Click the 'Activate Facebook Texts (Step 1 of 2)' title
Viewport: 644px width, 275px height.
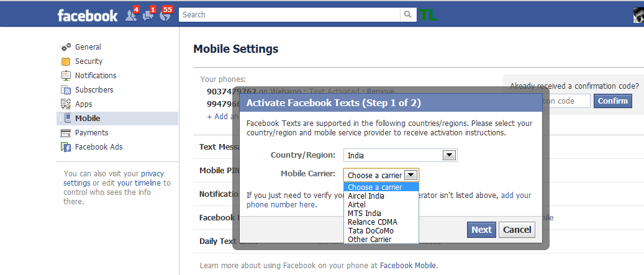(x=333, y=103)
